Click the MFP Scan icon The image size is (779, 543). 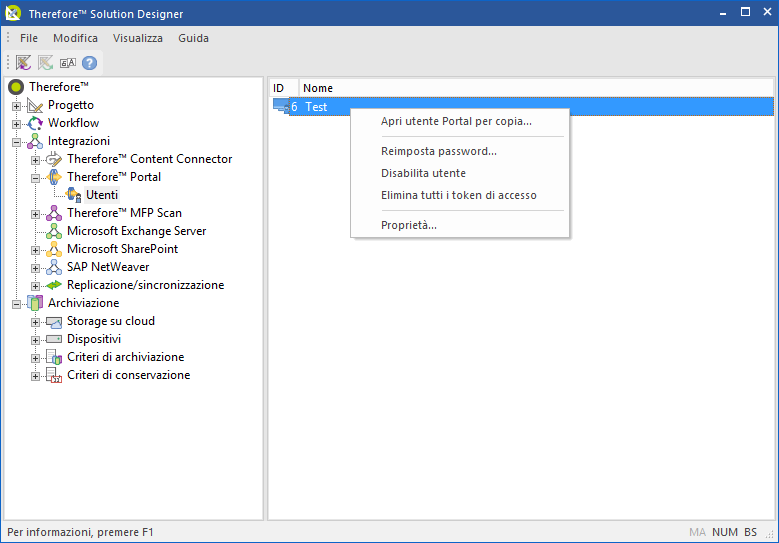[54, 213]
